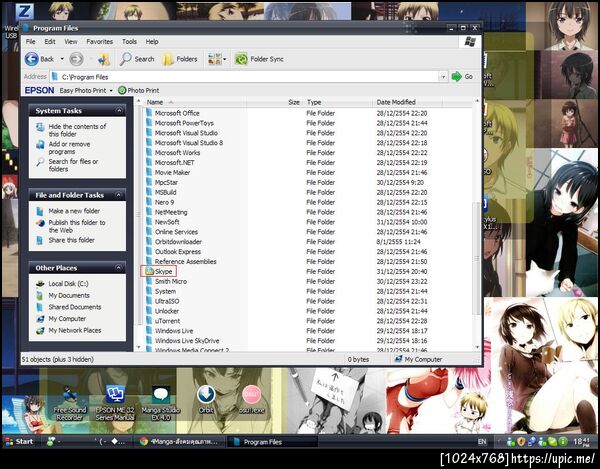Collapse the File and Folder Tasks panel

[x=119, y=195]
